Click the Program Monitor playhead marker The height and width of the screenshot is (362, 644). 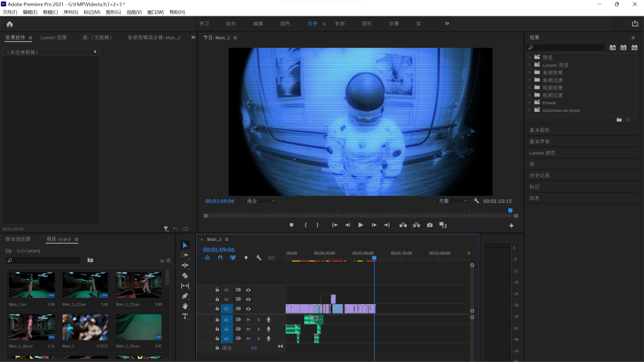510,211
